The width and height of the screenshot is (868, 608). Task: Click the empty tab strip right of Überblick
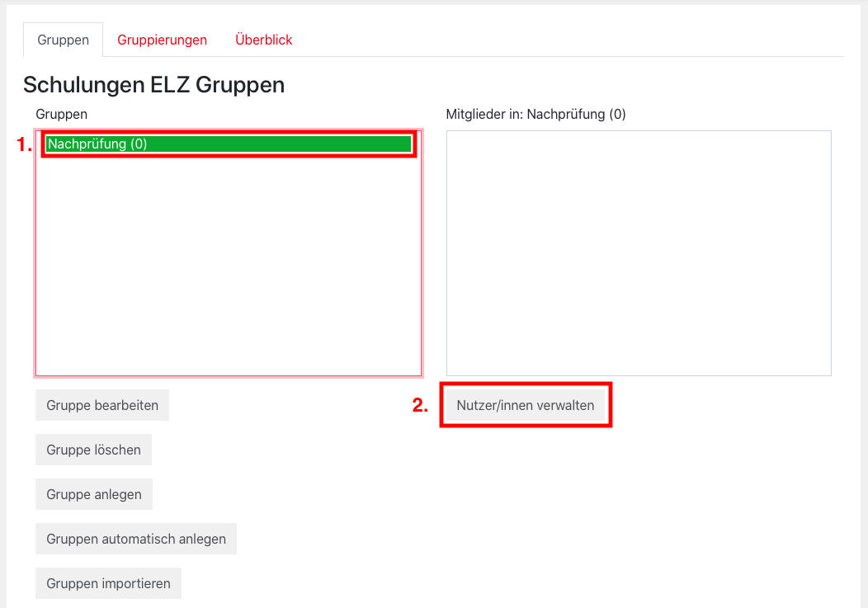(x=569, y=40)
